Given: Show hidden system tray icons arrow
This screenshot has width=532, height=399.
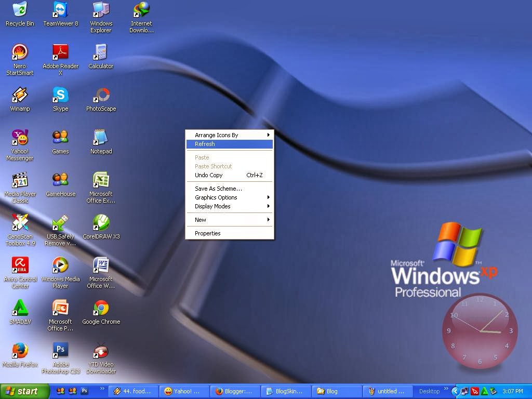Looking at the screenshot, I should click(x=455, y=392).
